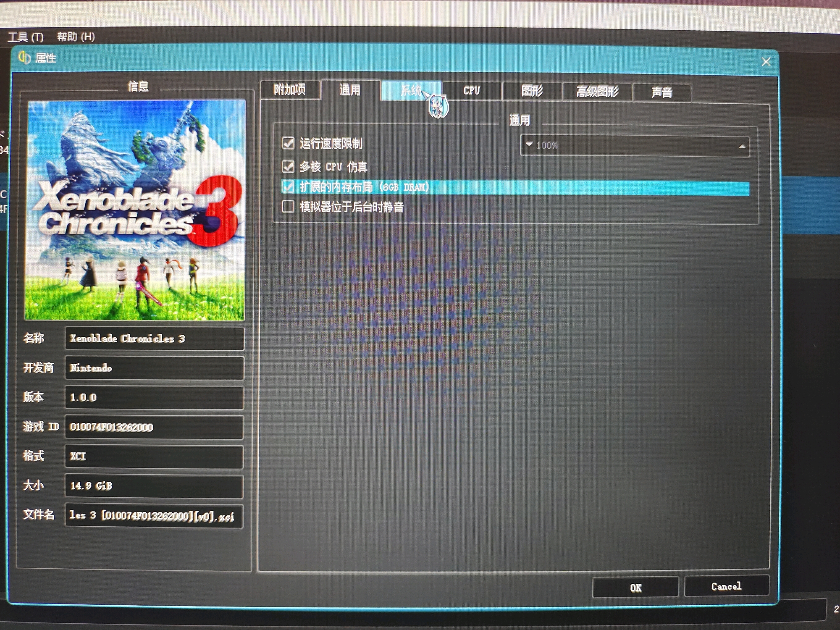Uncheck 扩展的内存布局 (6GB DRAM) option

(x=288, y=186)
